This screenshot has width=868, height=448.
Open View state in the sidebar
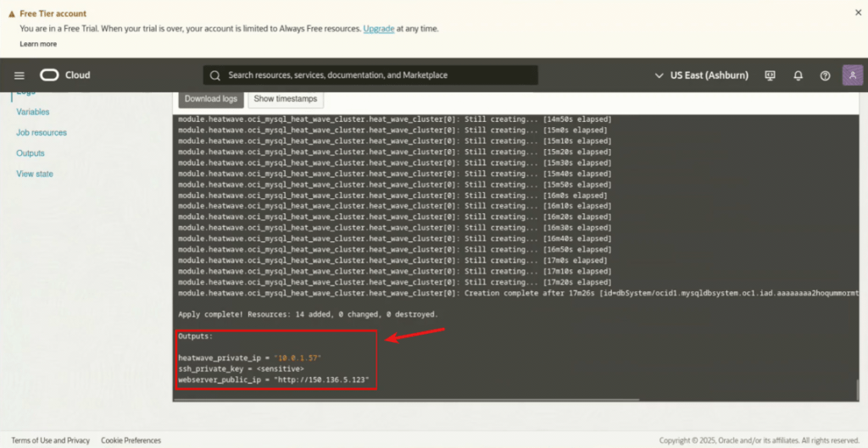coord(35,174)
